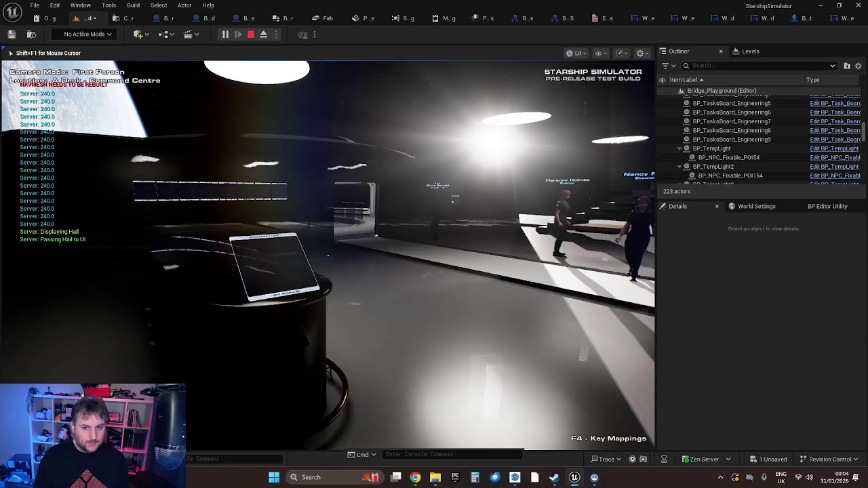Click the hourglass derived data icon
This screenshot has height=488, width=868.
coord(664,460)
